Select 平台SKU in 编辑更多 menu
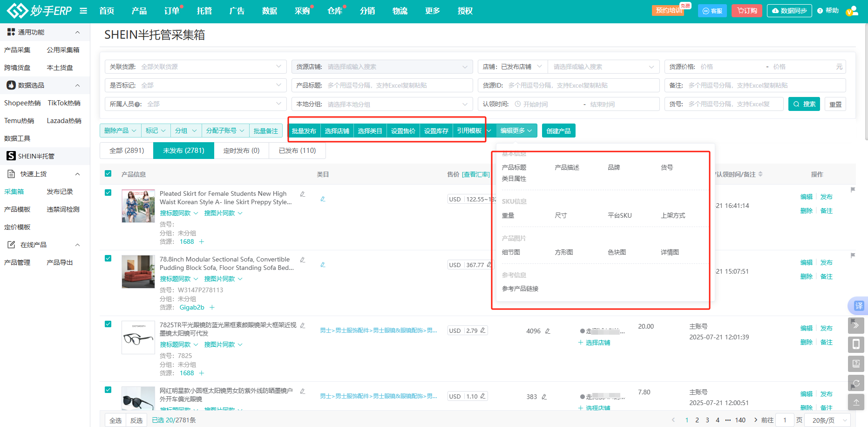The height and width of the screenshot is (427, 868). click(x=620, y=215)
